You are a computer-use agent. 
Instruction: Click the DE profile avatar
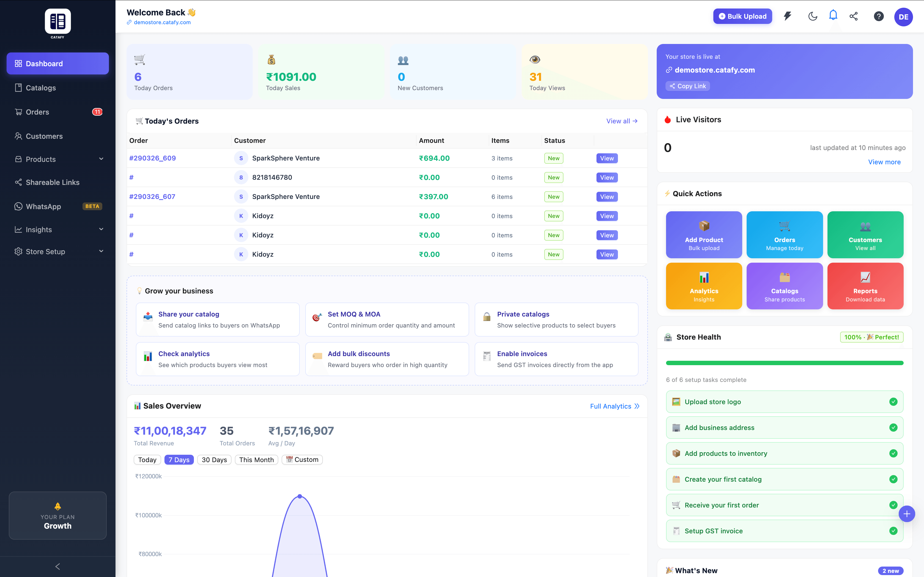click(x=904, y=17)
